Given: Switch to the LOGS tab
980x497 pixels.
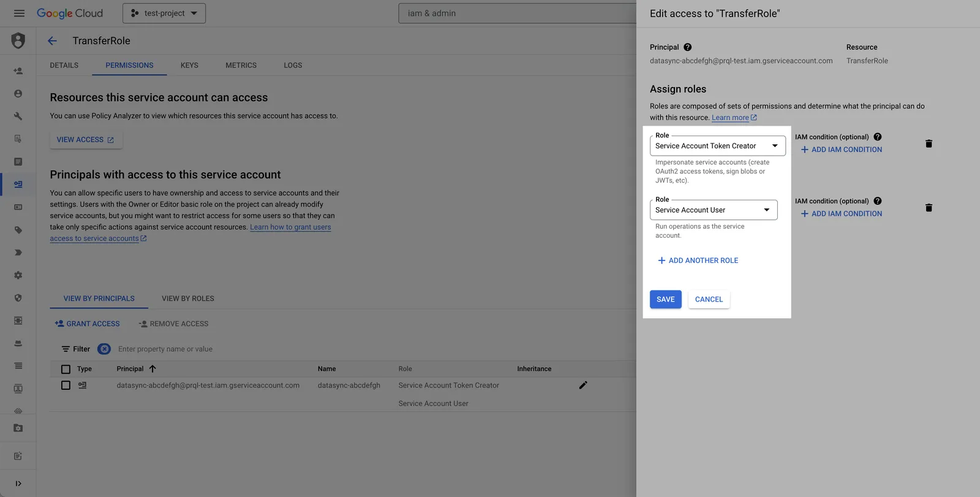Looking at the screenshot, I should coord(293,65).
